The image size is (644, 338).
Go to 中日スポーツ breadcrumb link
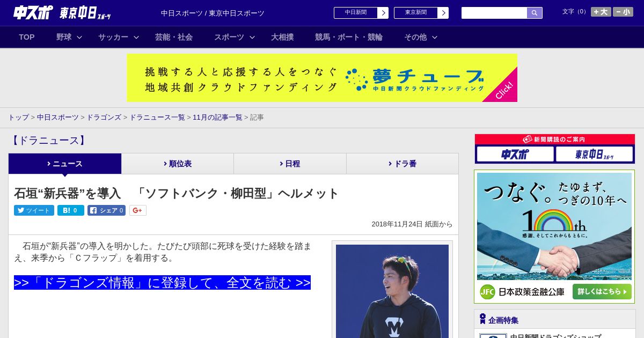[58, 117]
